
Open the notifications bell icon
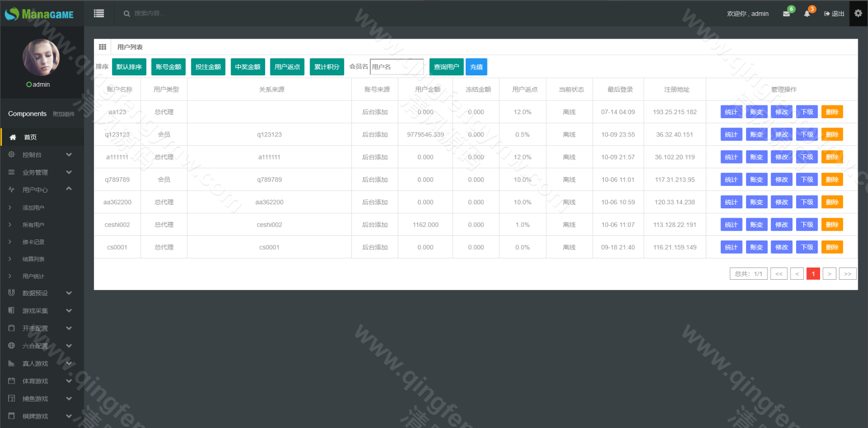pos(807,14)
